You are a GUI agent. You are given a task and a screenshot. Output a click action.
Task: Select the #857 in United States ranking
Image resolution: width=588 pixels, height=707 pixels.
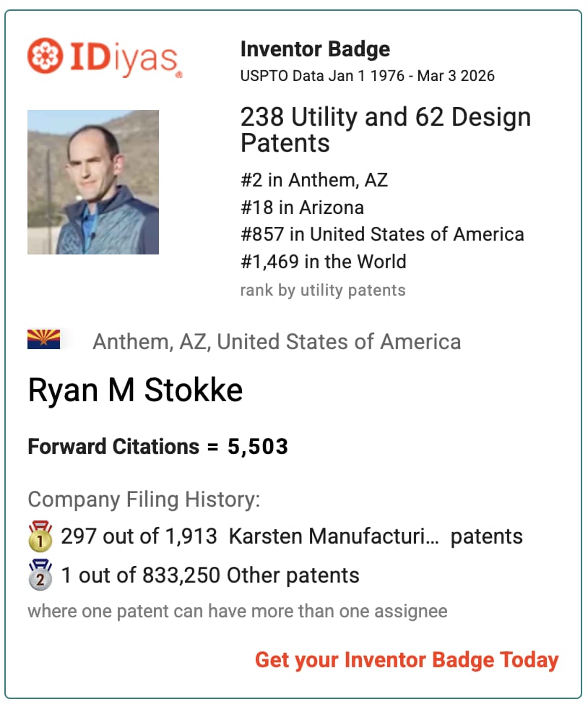pos(382,234)
